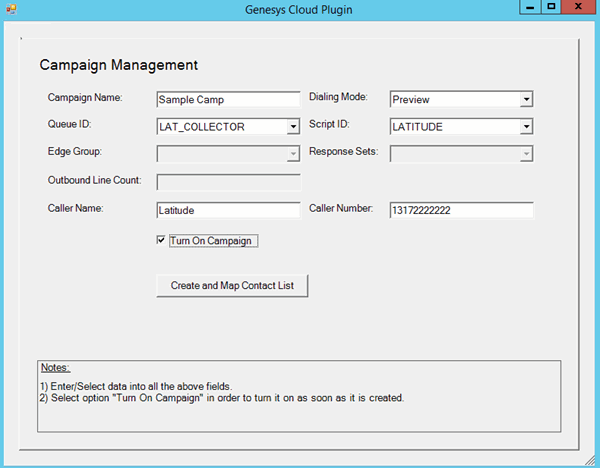Click the Notes instructions box
The width and height of the screenshot is (600, 469).
tap(298, 396)
